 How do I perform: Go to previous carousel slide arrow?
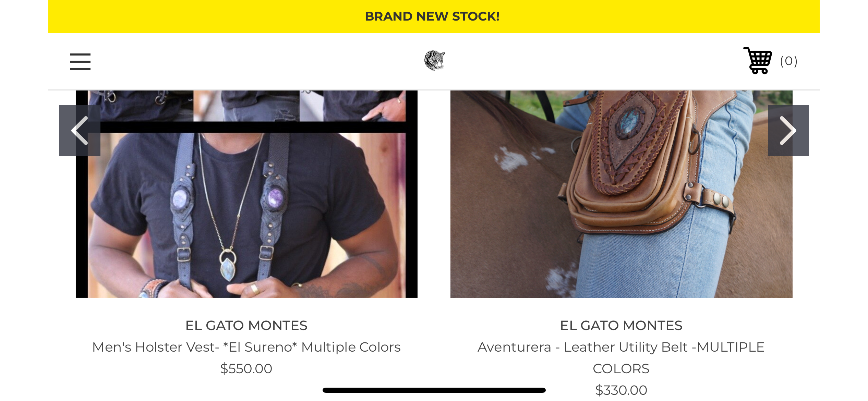click(80, 131)
